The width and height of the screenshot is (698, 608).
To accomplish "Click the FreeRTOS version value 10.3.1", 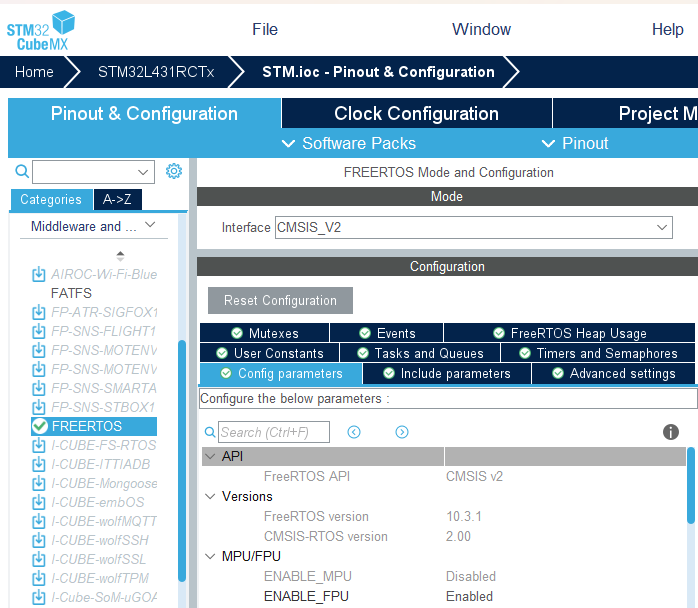I will coord(463,516).
